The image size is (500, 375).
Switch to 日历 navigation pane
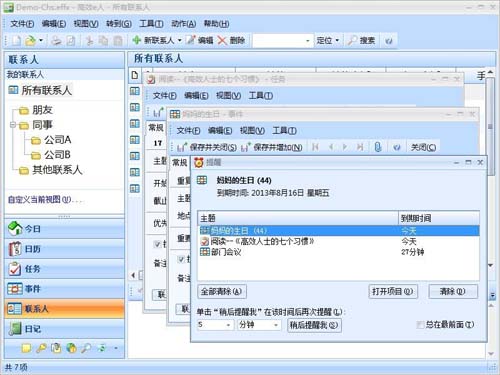(x=64, y=249)
